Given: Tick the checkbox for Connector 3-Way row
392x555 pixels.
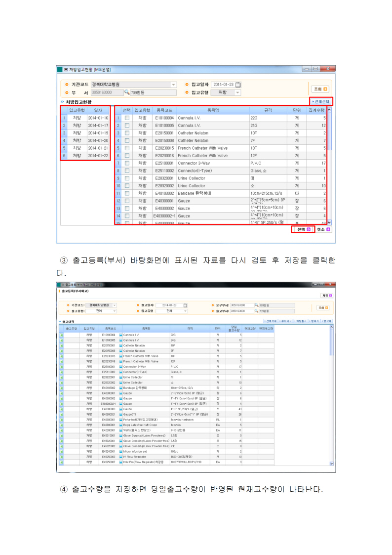Looking at the screenshot, I should coord(127,163).
